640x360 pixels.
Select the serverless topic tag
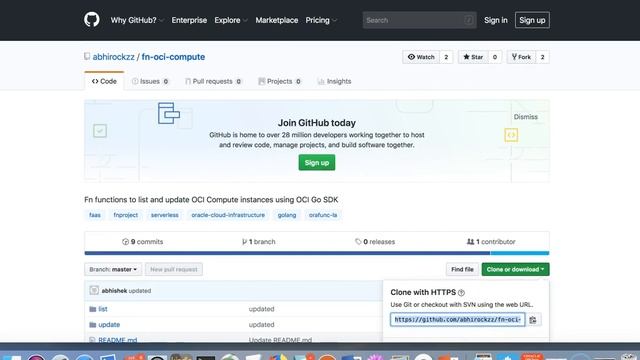(164, 215)
